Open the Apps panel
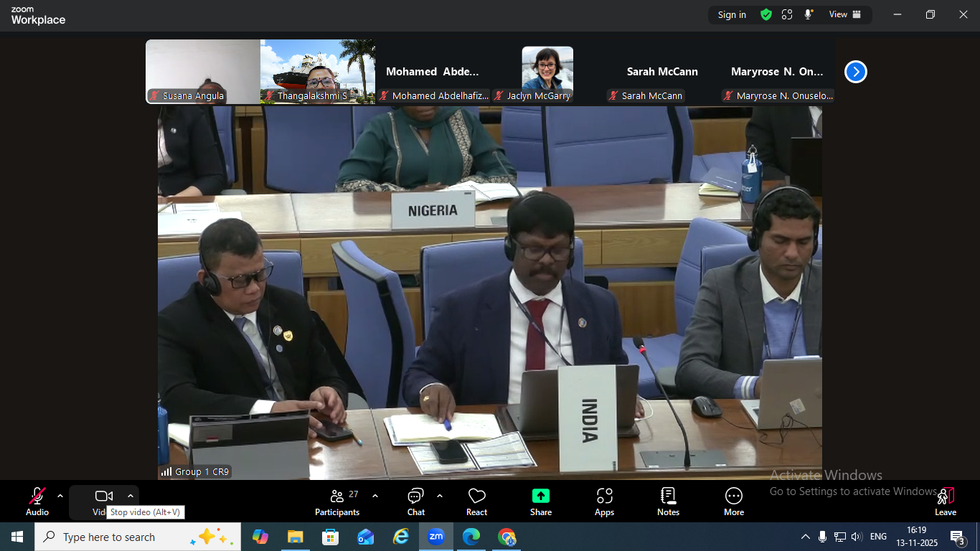This screenshot has width=980, height=551. (x=604, y=501)
